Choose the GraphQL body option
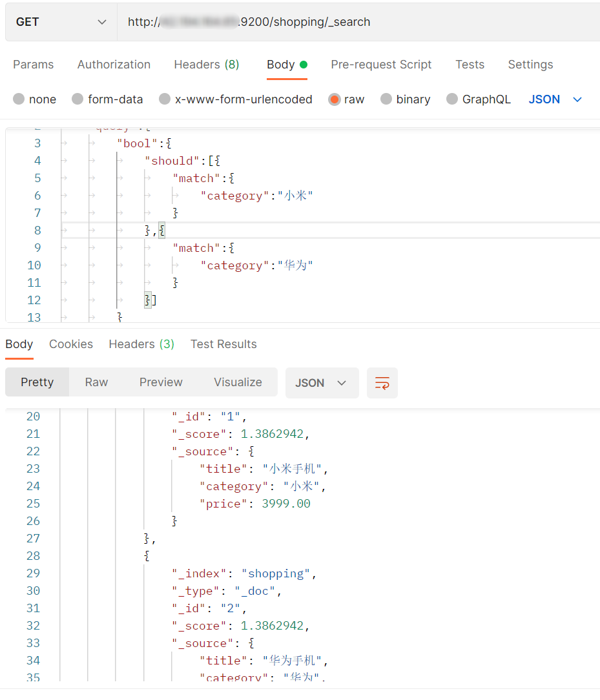 [x=452, y=99]
